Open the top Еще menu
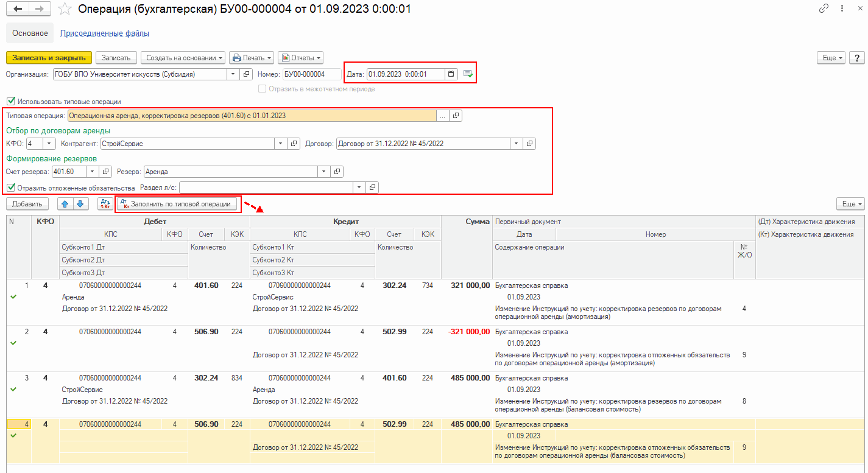Screen dimensions: 868x473 (831, 58)
